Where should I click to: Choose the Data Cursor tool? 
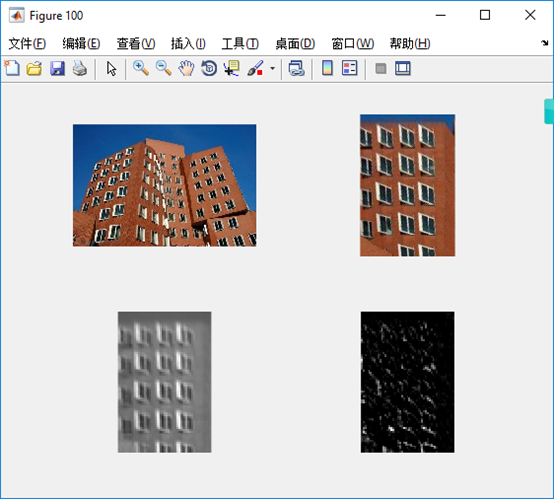[232, 68]
